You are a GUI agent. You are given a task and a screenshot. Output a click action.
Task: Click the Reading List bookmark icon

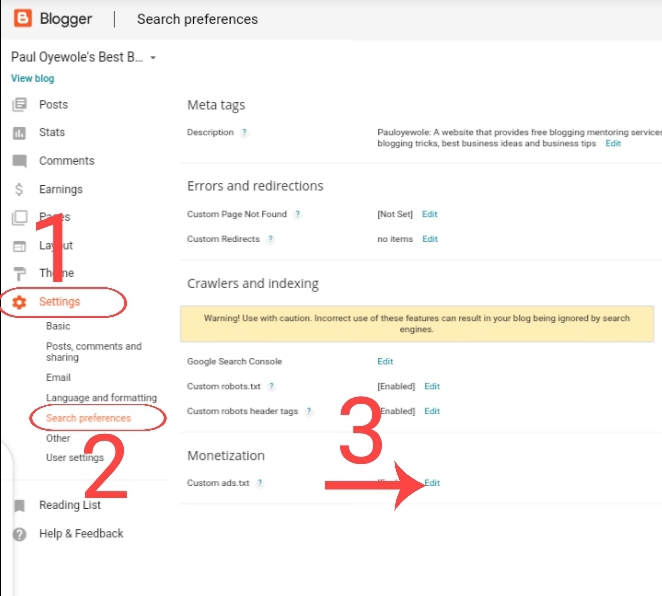pyautogui.click(x=19, y=505)
